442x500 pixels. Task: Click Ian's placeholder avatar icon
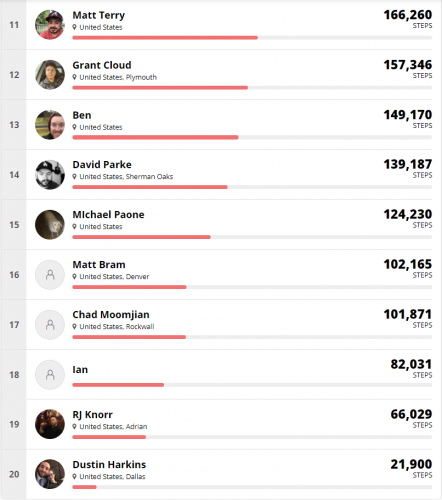[50, 375]
